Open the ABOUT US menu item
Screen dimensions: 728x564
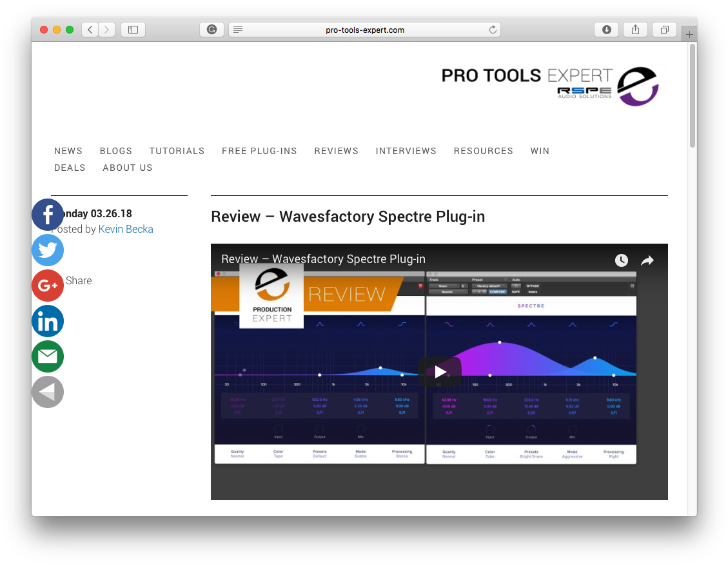coord(128,168)
